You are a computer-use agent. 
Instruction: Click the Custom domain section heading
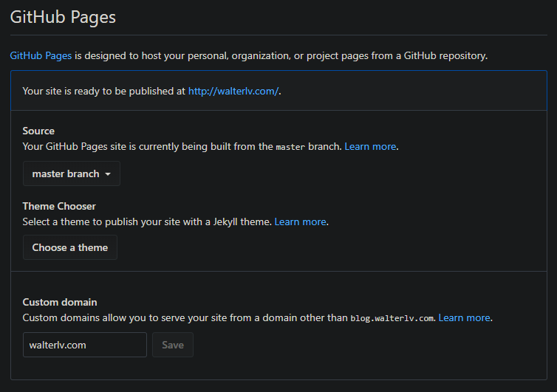[x=60, y=302]
